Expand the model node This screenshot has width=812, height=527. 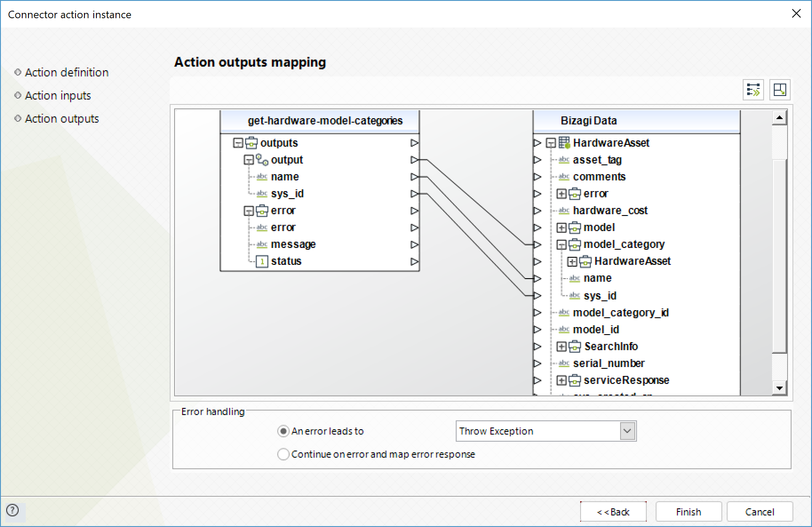pos(561,228)
